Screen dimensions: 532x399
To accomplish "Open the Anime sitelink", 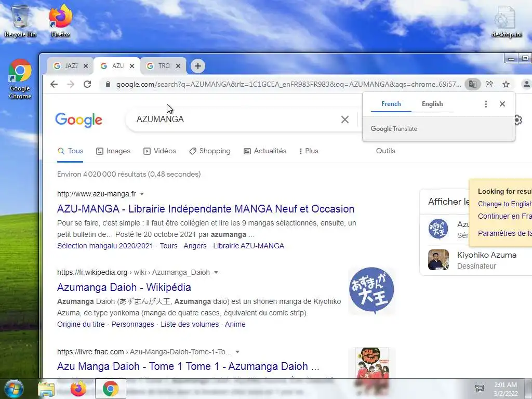I will tap(235, 324).
